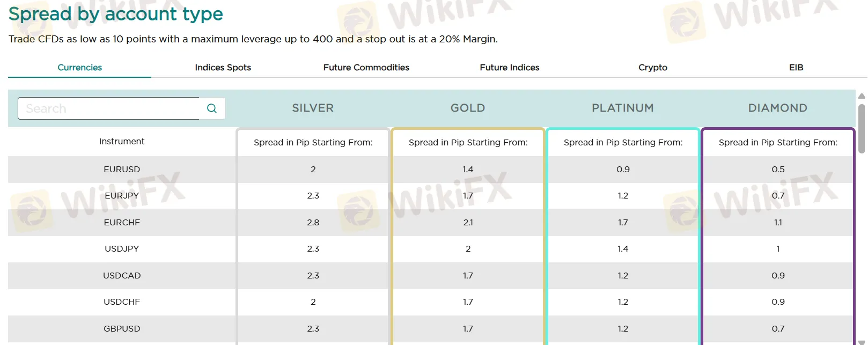Click the USDJPY instrument name
The image size is (868, 345).
tap(122, 249)
